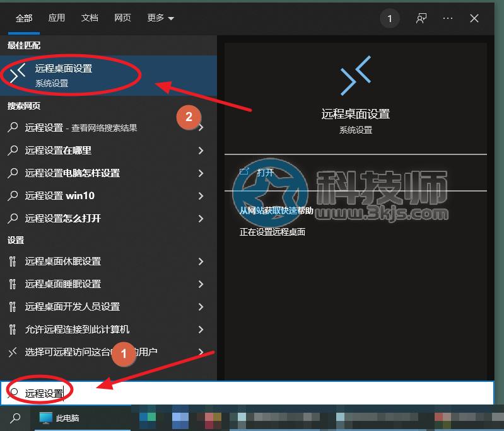Expand arrow for 远程设置 win10

click(201, 196)
